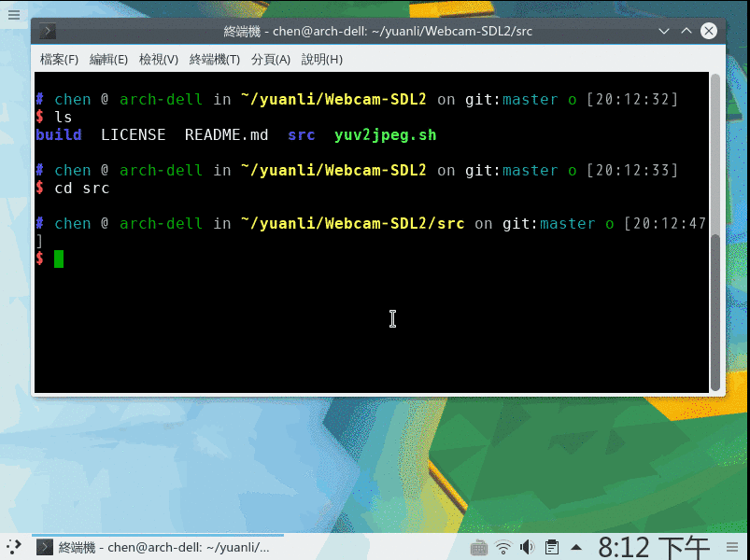Click the terminal icon in the title bar
Image resolution: width=750 pixels, height=560 pixels.
(48, 32)
